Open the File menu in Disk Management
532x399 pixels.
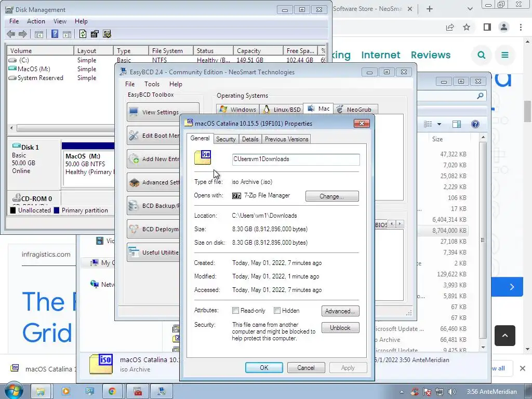click(14, 21)
